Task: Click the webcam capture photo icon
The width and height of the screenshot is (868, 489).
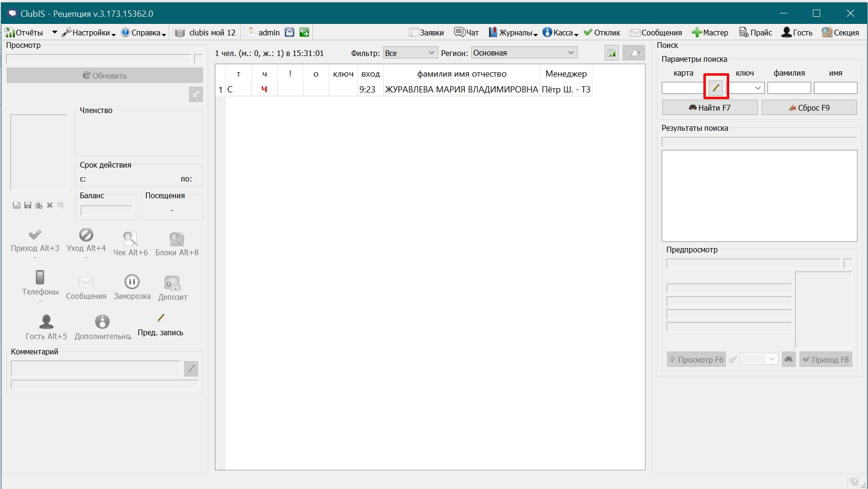Action: [x=39, y=205]
